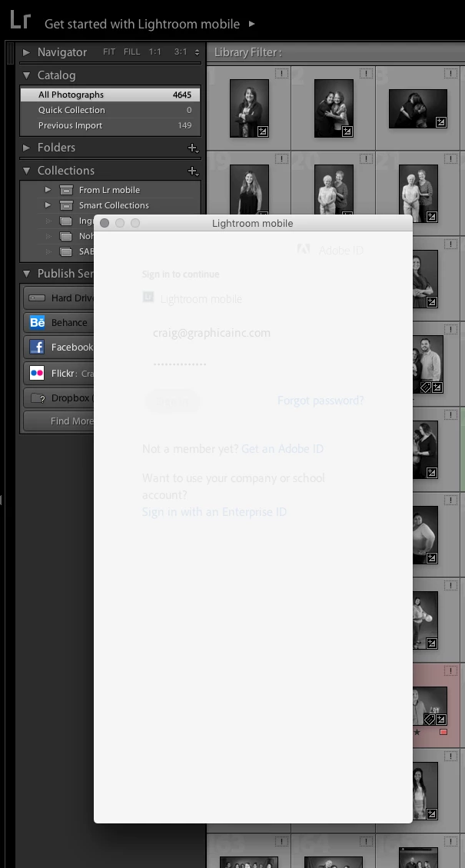Click develop badge on cell 21 thumbnail

[x=432, y=217]
